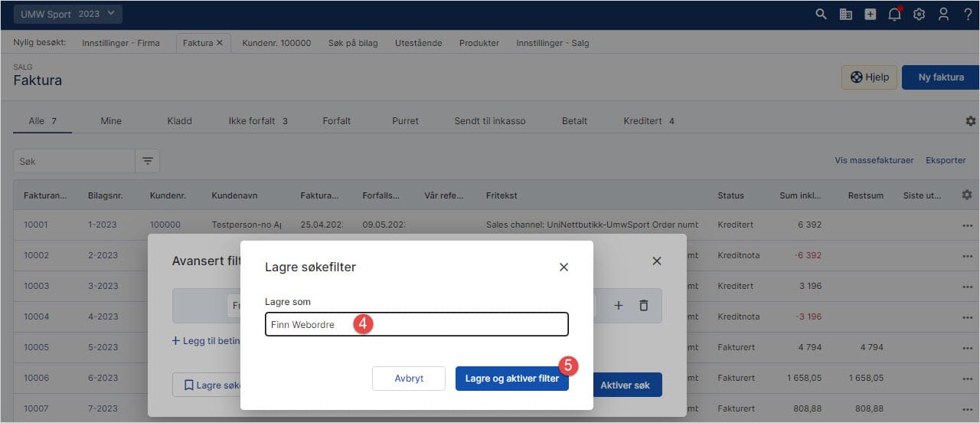
Task: Open the Eksporter link
Action: pos(946,160)
